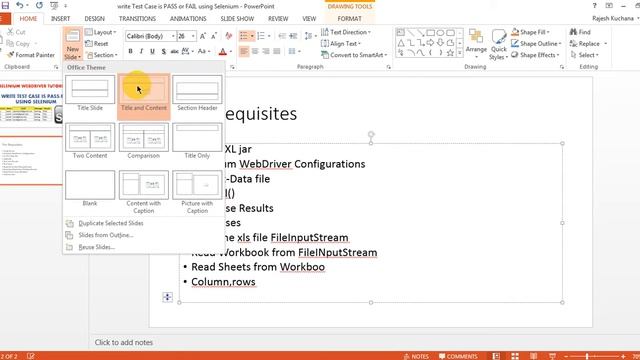
Task: Open COMMENTS from status bar
Action: [458, 356]
